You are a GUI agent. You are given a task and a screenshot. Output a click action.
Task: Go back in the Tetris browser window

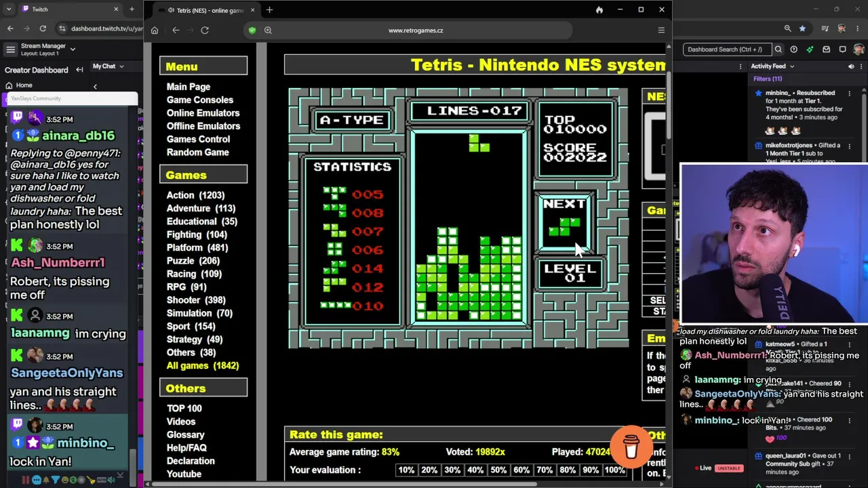(176, 30)
